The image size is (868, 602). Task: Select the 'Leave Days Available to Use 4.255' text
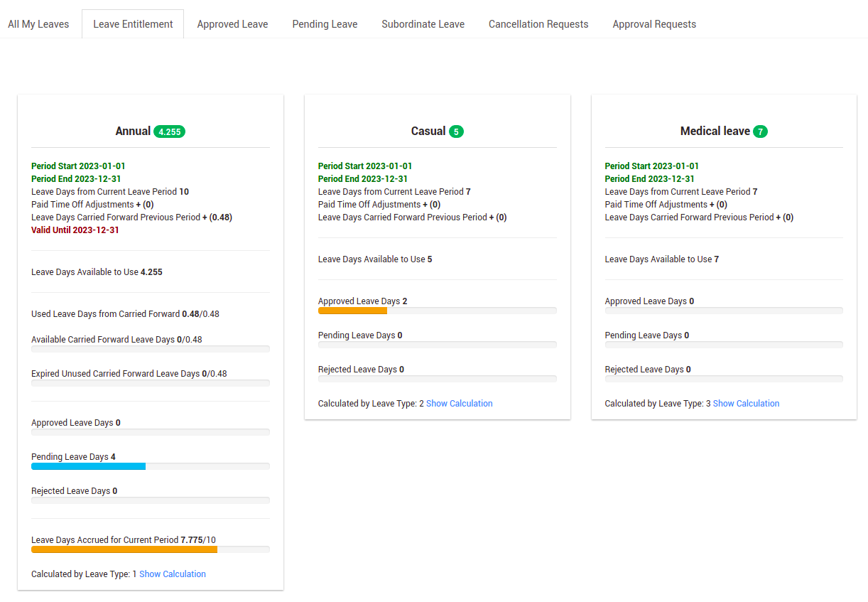(x=97, y=272)
